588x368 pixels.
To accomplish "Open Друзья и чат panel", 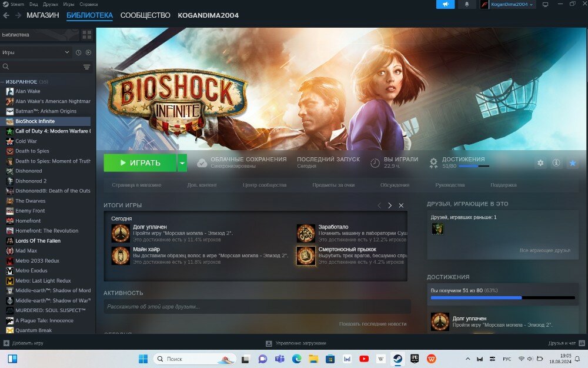I will [x=566, y=343].
